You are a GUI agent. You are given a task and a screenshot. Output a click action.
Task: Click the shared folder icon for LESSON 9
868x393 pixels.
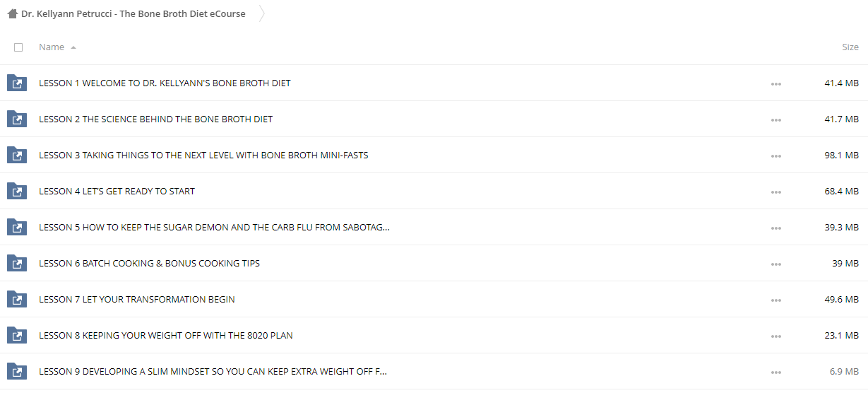[17, 372]
